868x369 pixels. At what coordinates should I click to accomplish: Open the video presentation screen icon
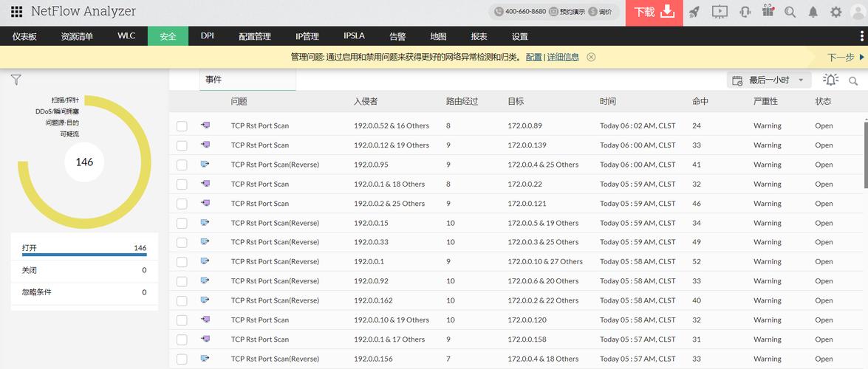point(720,12)
